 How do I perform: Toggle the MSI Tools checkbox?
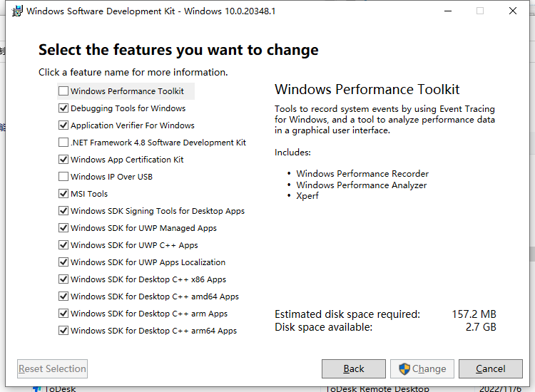tap(63, 194)
